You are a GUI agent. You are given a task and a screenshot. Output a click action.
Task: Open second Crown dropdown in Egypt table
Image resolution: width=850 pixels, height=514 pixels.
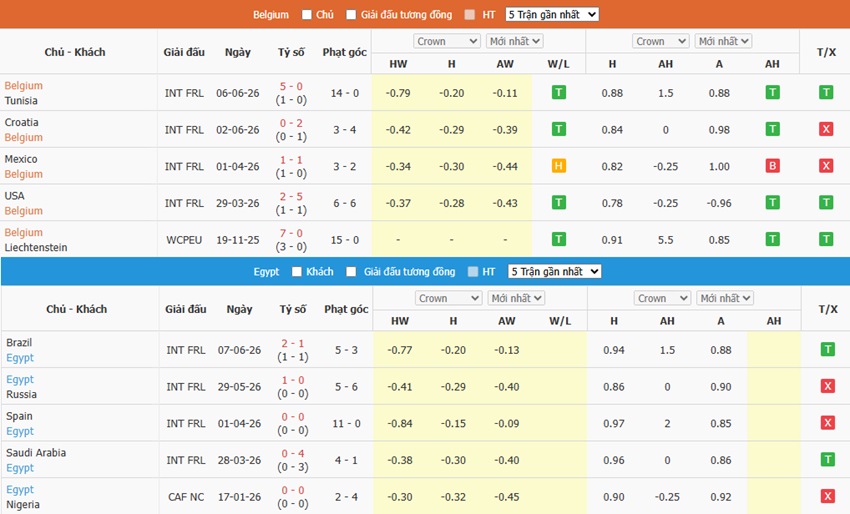662,298
